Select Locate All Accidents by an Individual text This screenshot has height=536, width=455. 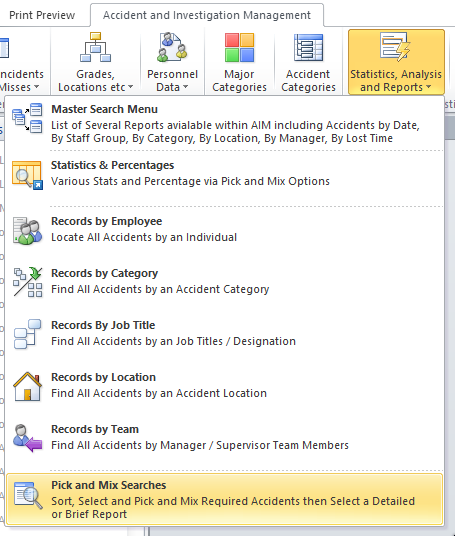(144, 237)
